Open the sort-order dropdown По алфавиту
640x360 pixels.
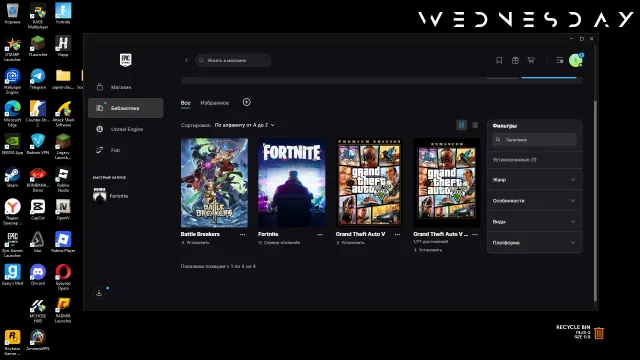[244, 125]
